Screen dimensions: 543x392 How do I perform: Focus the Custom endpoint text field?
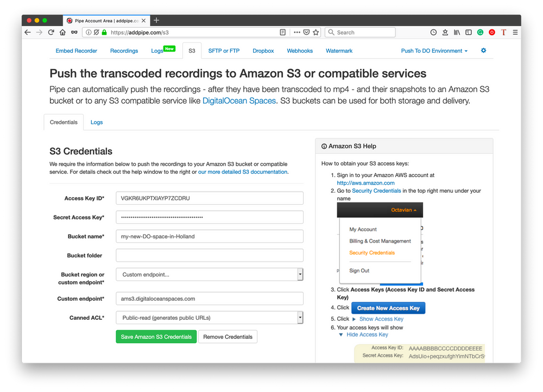[210, 299]
